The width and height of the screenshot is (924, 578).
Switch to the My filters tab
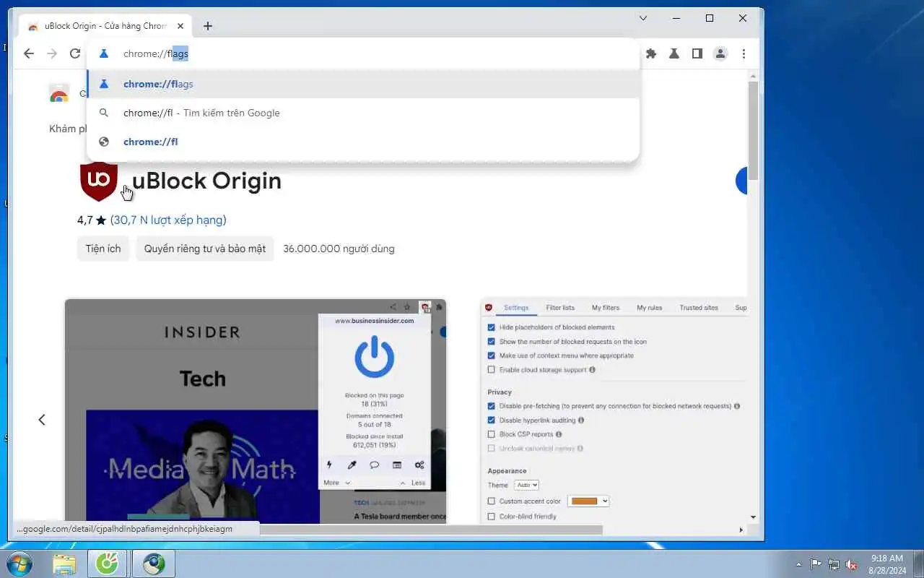point(606,308)
